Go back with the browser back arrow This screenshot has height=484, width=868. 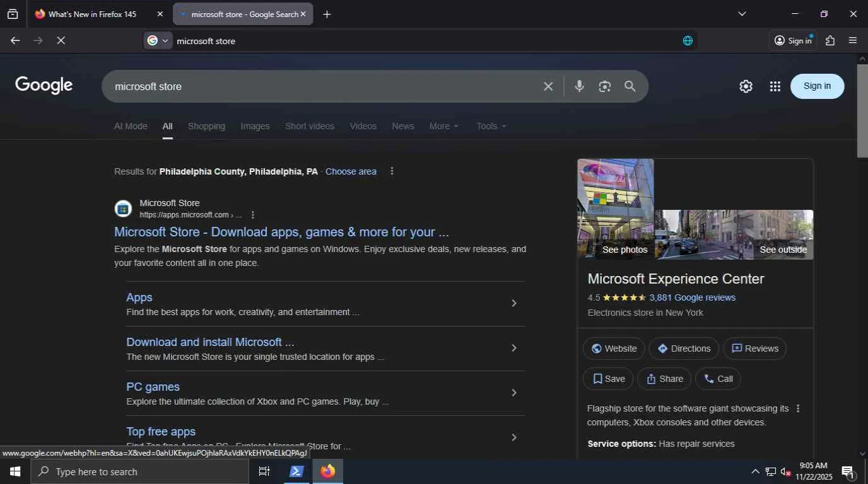tap(15, 40)
